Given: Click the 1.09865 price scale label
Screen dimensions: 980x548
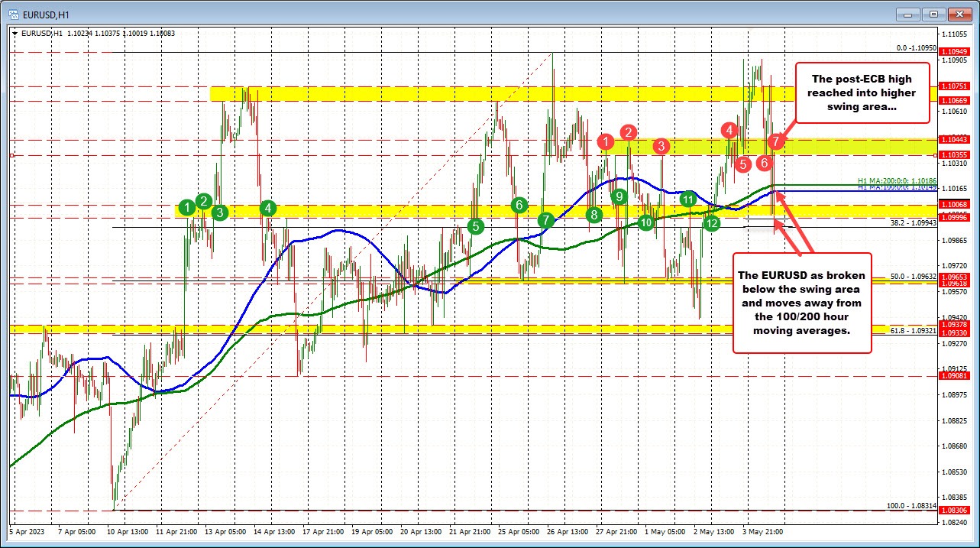Looking at the screenshot, I should click(x=956, y=240).
